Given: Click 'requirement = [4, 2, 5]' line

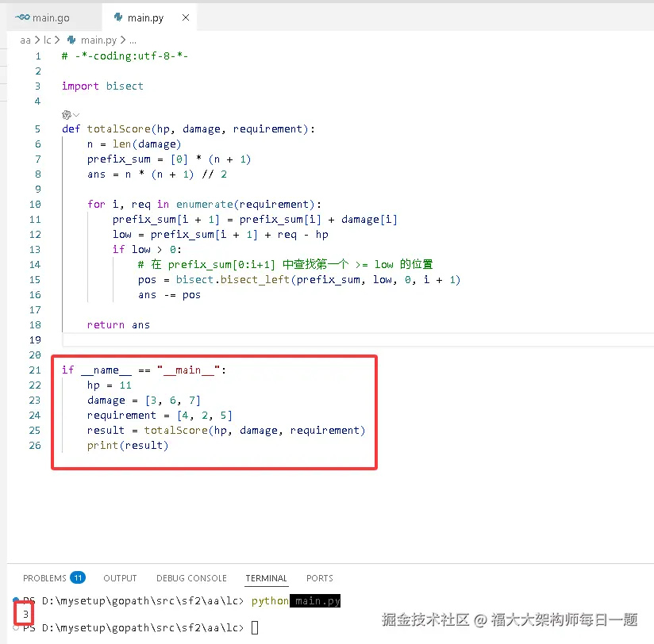Looking at the screenshot, I should click(x=160, y=415).
